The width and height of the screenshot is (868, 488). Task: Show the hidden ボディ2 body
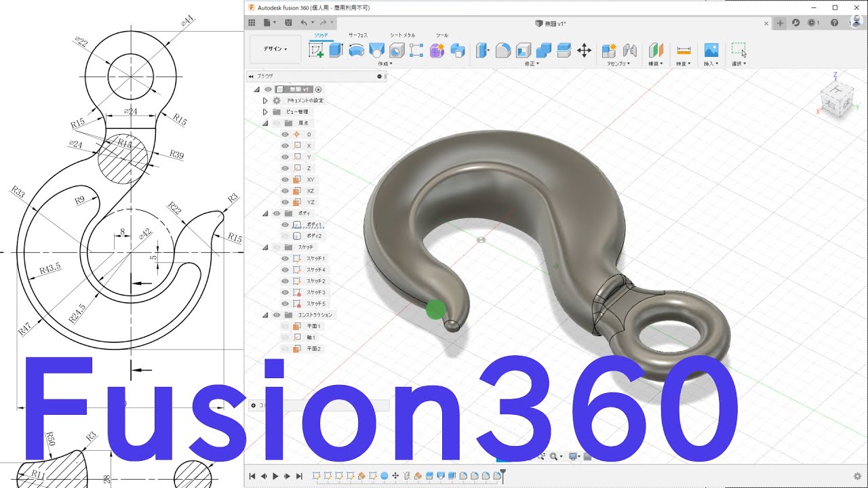point(285,236)
